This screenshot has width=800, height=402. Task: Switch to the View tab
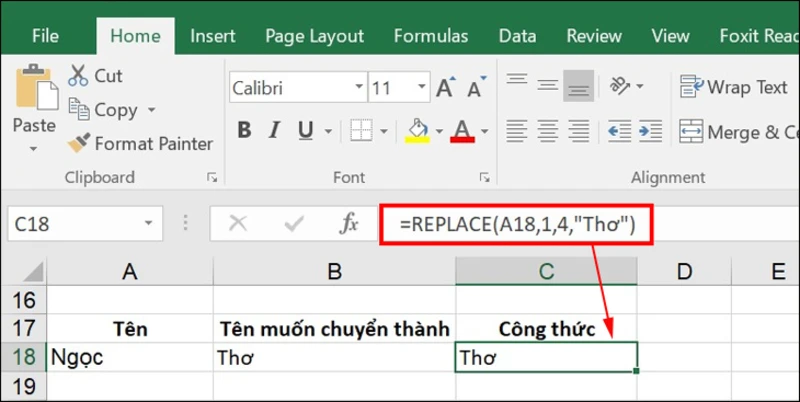670,36
